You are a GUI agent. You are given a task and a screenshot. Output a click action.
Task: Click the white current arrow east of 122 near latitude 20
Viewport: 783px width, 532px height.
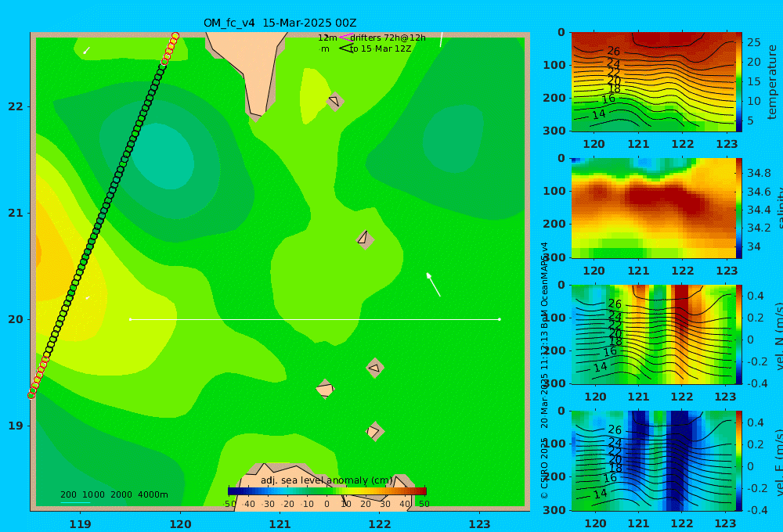click(x=434, y=285)
